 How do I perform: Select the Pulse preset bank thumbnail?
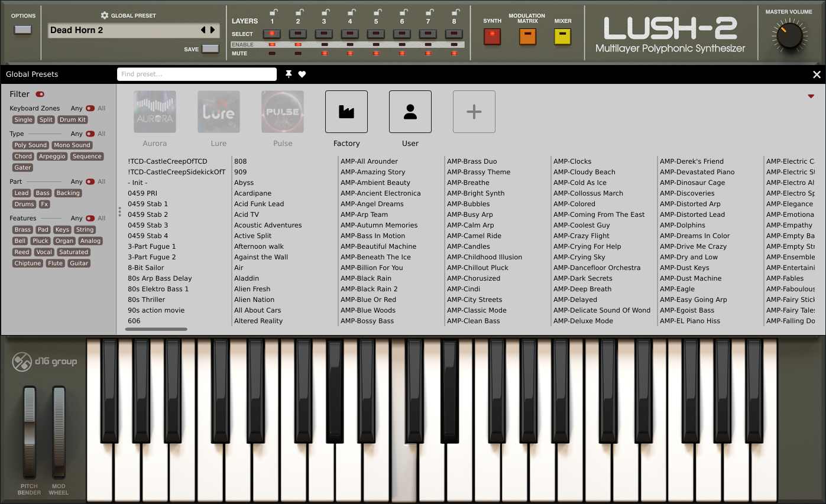[x=283, y=112]
